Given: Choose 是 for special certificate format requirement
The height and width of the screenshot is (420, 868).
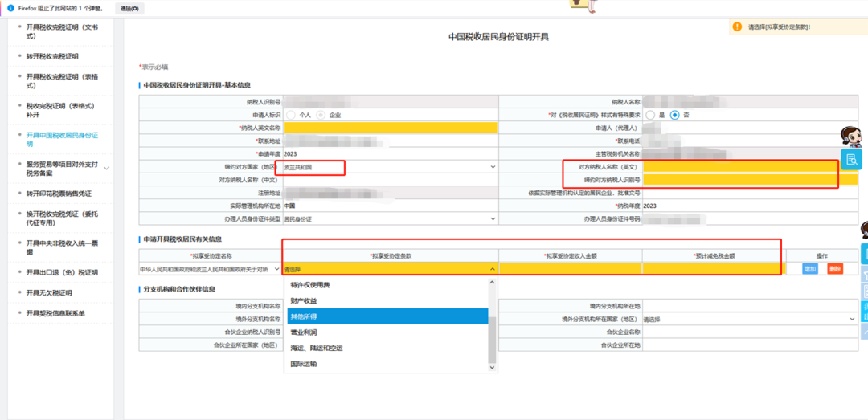Looking at the screenshot, I should click(650, 115).
